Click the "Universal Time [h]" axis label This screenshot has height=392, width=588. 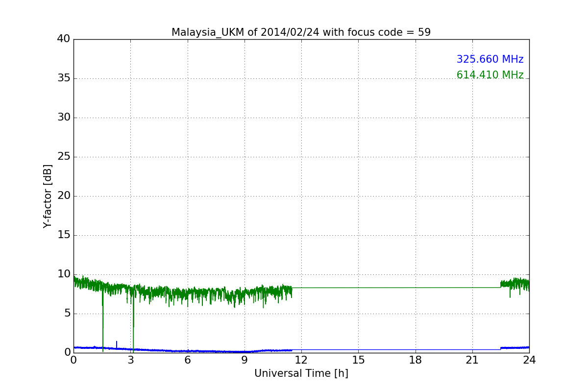pos(301,373)
